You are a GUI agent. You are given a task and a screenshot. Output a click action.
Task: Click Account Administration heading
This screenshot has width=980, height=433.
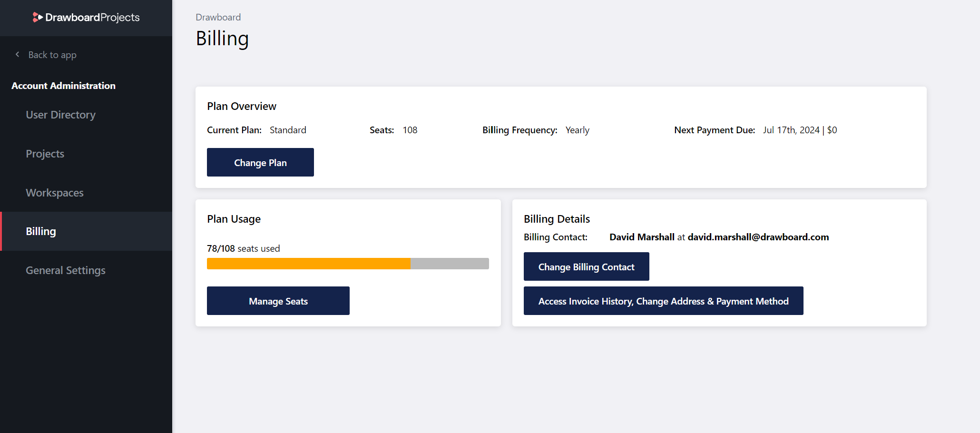point(63,86)
